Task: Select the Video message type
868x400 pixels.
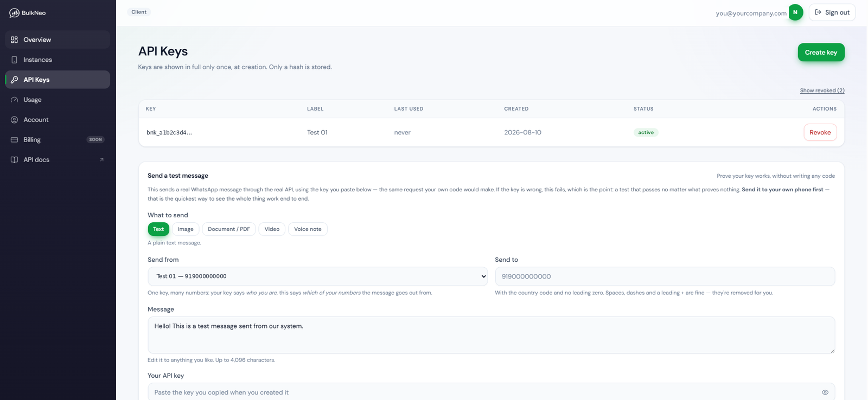Action: [x=272, y=229]
